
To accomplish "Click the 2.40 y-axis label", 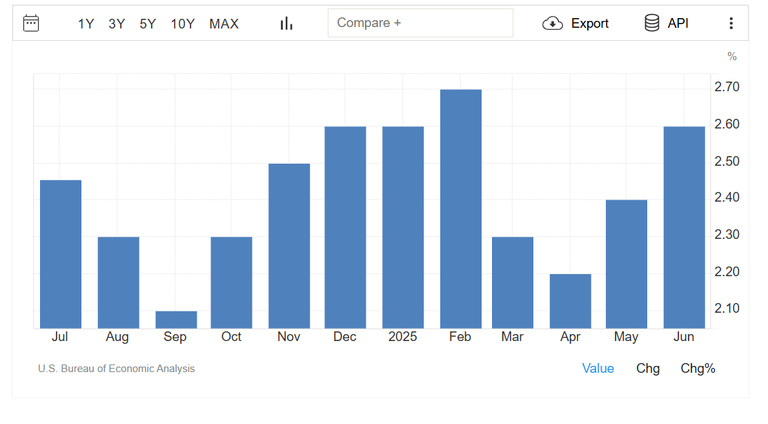I will 727,197.
